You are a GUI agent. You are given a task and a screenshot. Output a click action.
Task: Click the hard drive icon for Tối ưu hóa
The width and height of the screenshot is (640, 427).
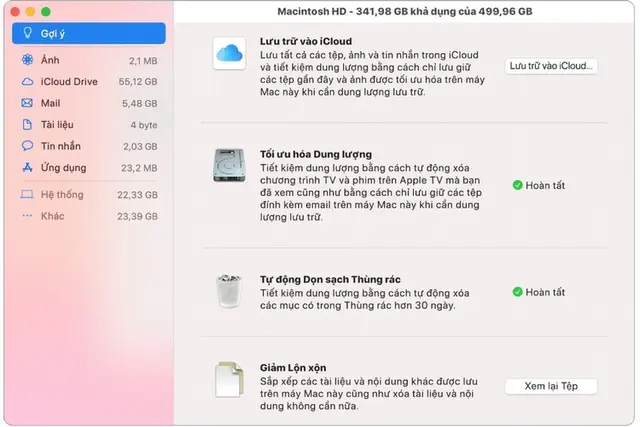point(229,165)
